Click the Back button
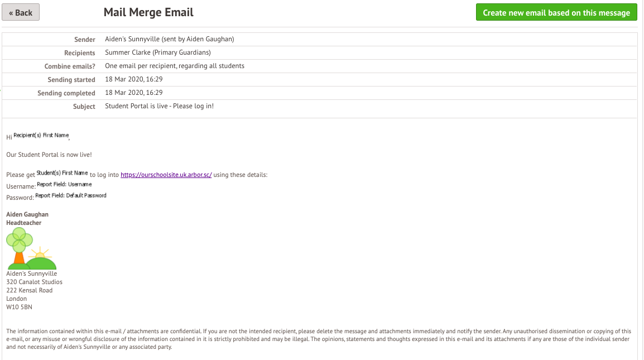 [x=21, y=12]
